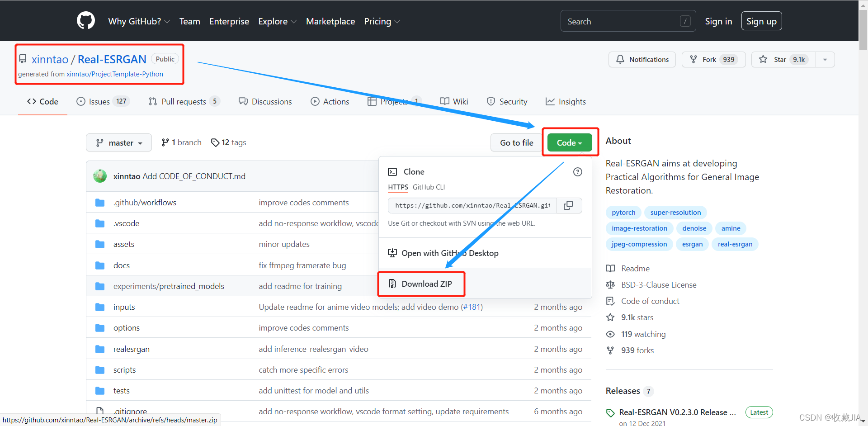Open the Real-ESRGAN V0.2.3.0 Release link
The width and height of the screenshot is (868, 426).
(x=677, y=412)
